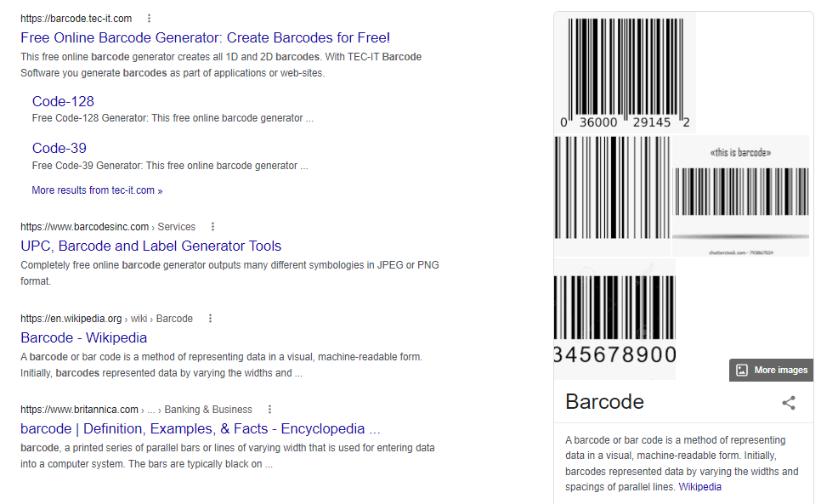821x504 pixels.
Task: Share the Barcode knowledge panel
Action: click(x=789, y=403)
